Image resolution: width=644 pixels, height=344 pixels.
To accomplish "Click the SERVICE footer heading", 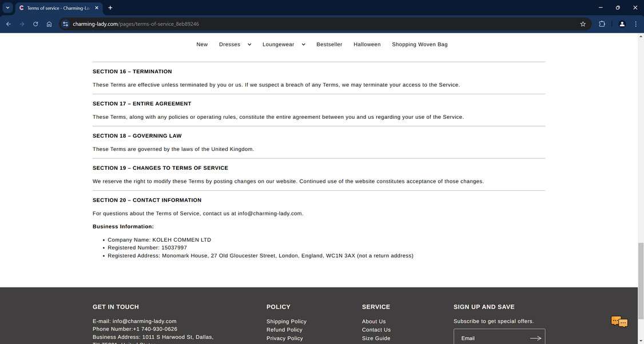I will 376,307.
